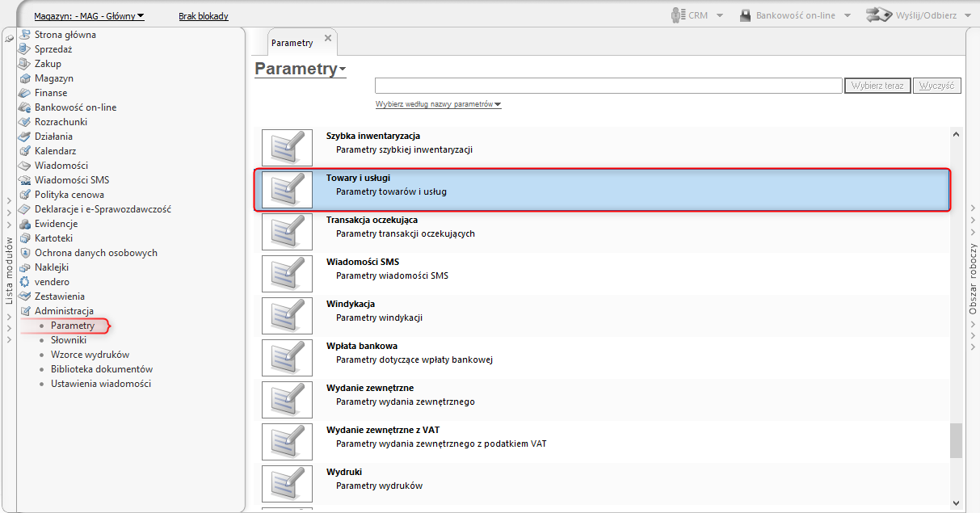Click the Magazyn module icon
This screenshot has height=513, width=980.
point(24,78)
